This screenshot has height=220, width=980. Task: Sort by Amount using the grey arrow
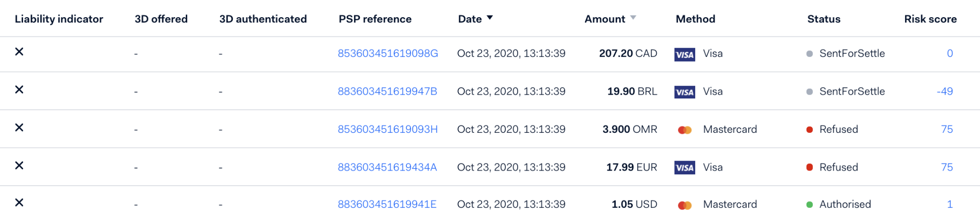(633, 18)
